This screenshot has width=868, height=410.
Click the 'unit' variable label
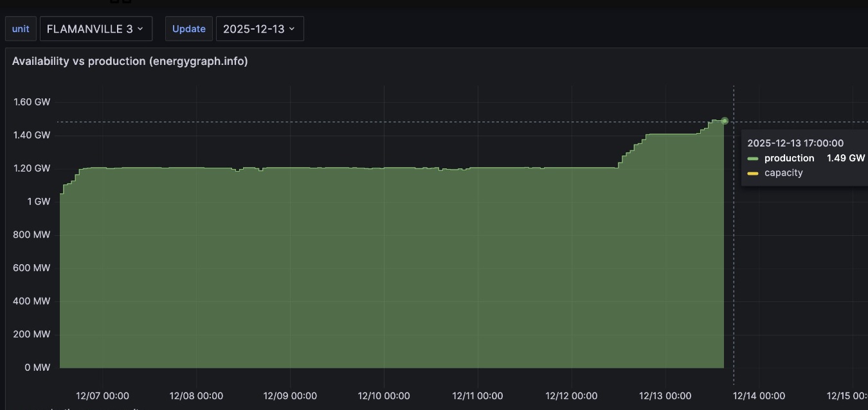(21, 29)
